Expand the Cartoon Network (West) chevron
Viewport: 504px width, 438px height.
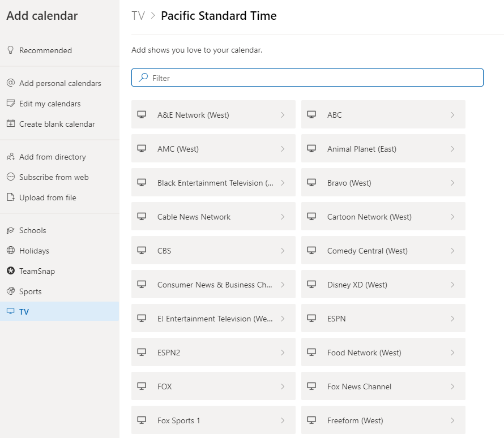452,217
